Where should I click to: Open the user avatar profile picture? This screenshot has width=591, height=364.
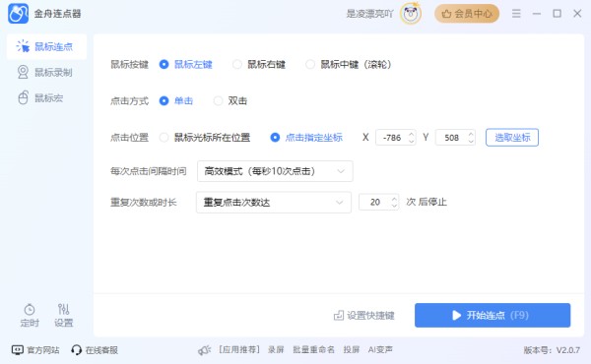coord(411,14)
